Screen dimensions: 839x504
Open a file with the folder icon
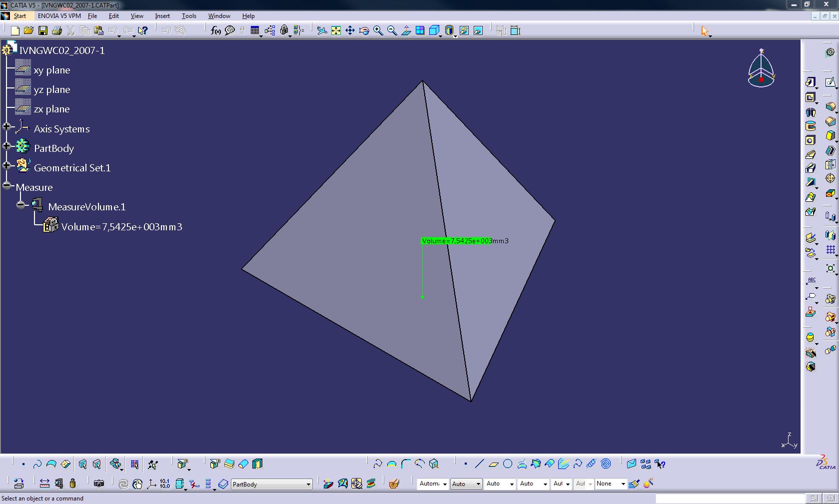[29, 31]
